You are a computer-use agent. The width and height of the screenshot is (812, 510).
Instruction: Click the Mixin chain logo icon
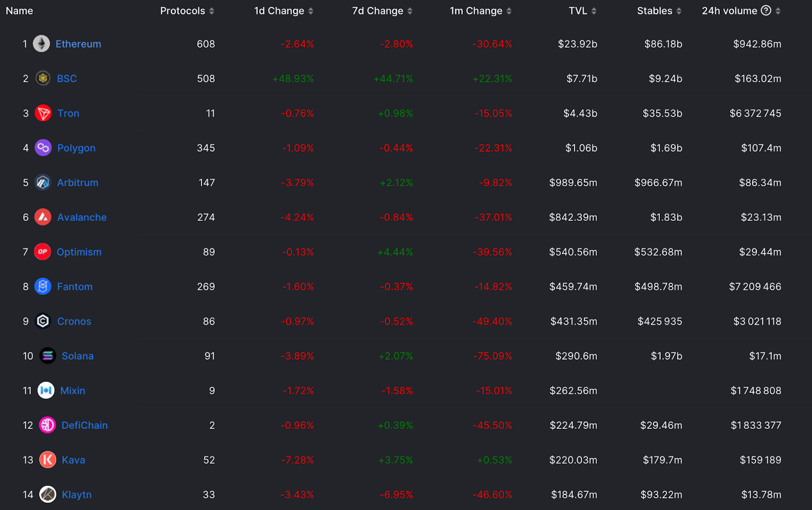click(x=46, y=391)
